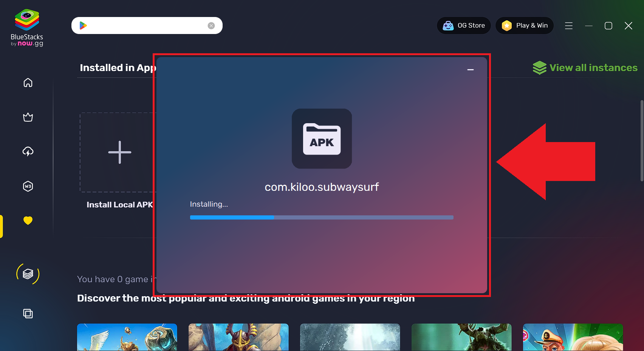
Task: Open the crown Game Center icon
Action: click(x=28, y=117)
